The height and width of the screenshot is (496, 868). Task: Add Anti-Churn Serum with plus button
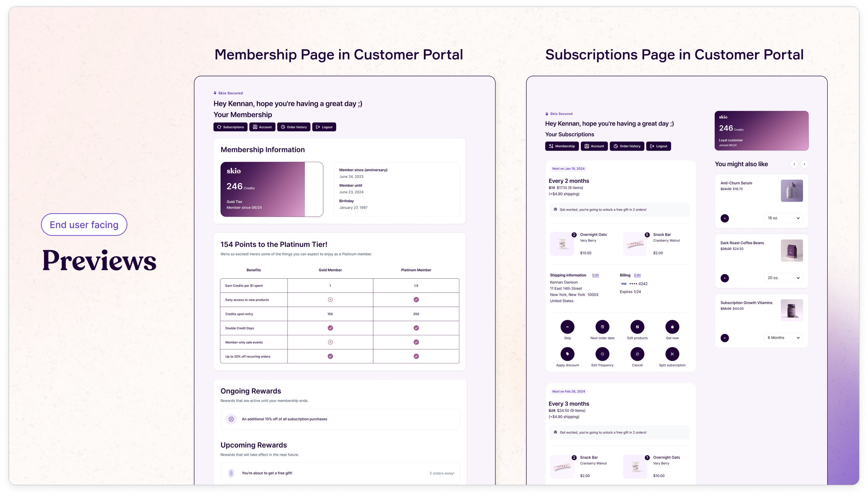point(725,218)
